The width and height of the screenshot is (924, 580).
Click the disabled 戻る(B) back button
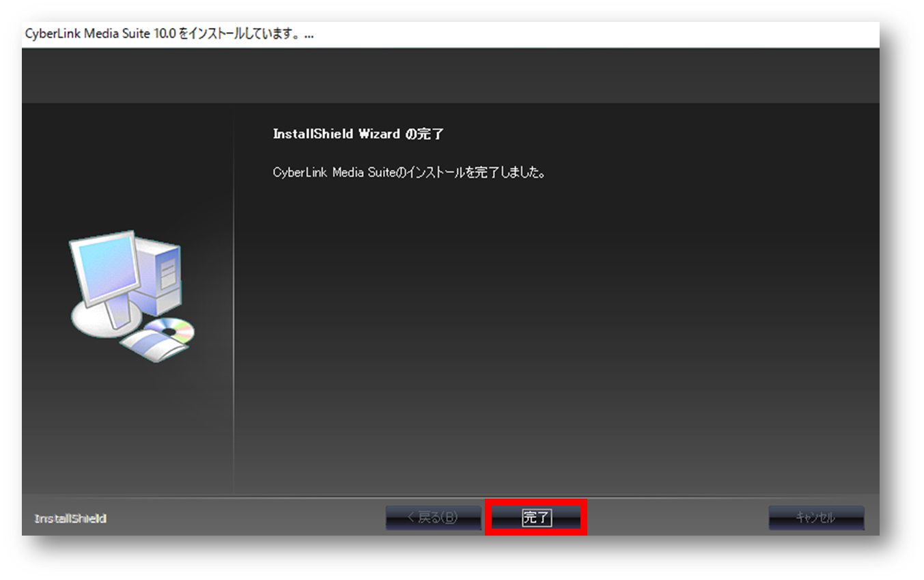433,518
